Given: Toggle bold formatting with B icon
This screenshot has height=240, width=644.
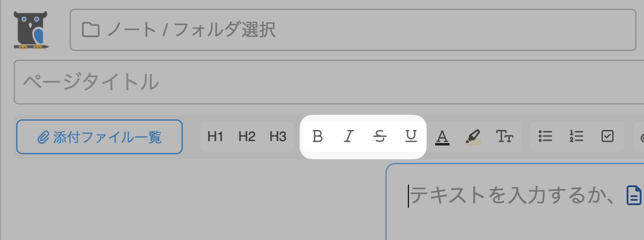Looking at the screenshot, I should 317,136.
